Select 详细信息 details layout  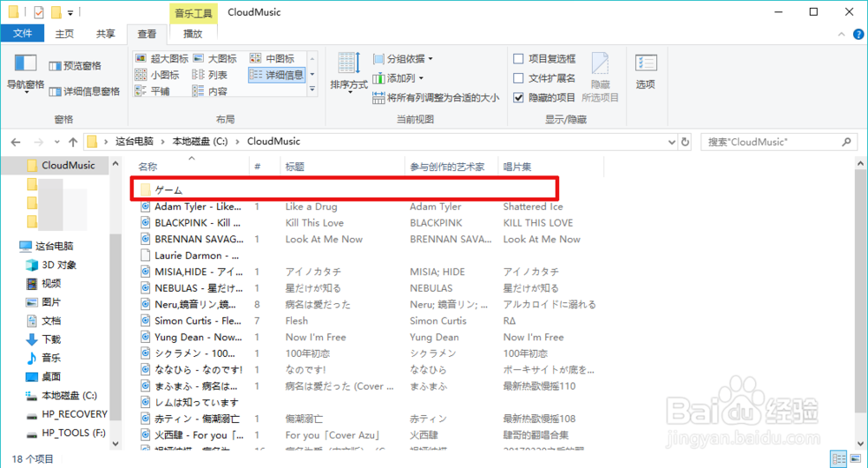[x=277, y=75]
